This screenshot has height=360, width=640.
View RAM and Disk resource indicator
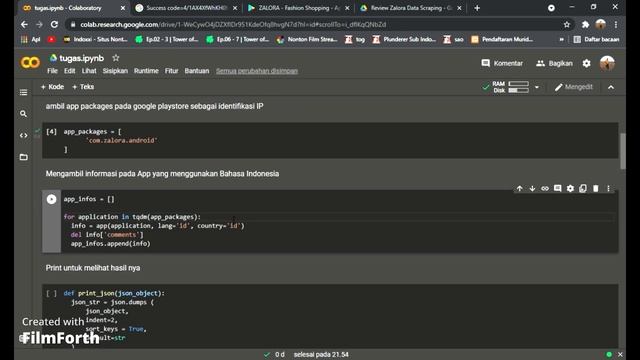tap(511, 87)
